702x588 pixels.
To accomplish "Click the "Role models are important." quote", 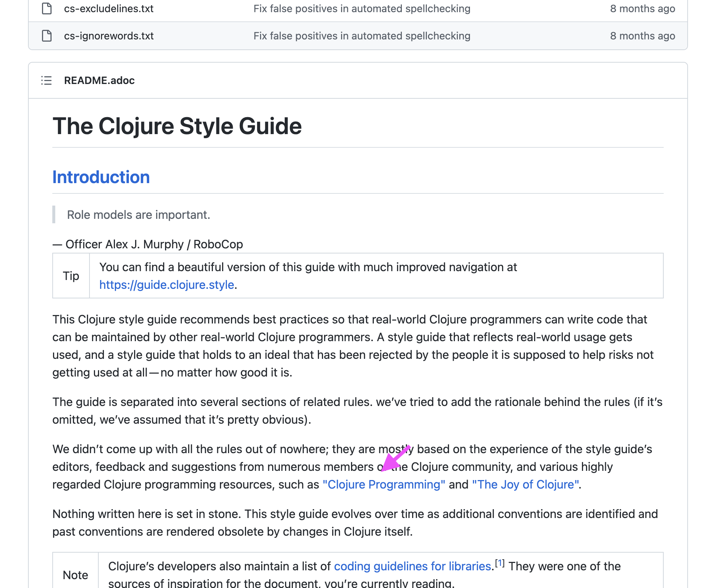I will pos(138,215).
